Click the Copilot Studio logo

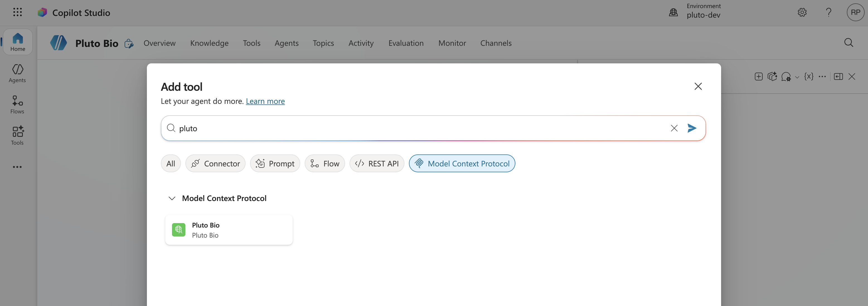(x=42, y=13)
